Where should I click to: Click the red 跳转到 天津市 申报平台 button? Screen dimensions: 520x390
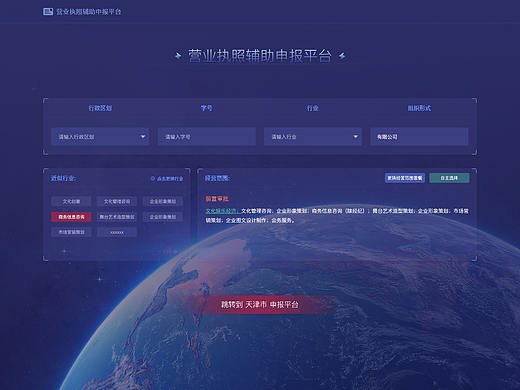[260, 304]
